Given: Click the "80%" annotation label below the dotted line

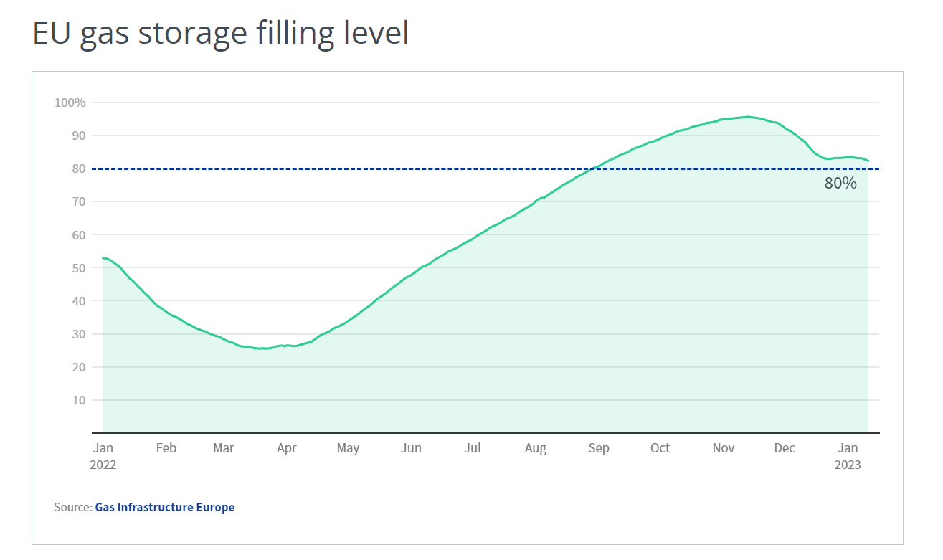Looking at the screenshot, I should click(x=840, y=183).
